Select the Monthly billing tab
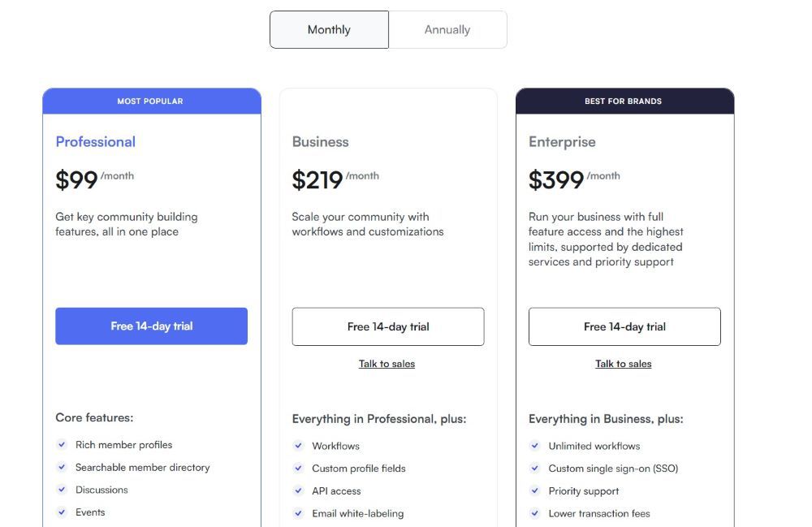The height and width of the screenshot is (527, 812). click(x=329, y=29)
